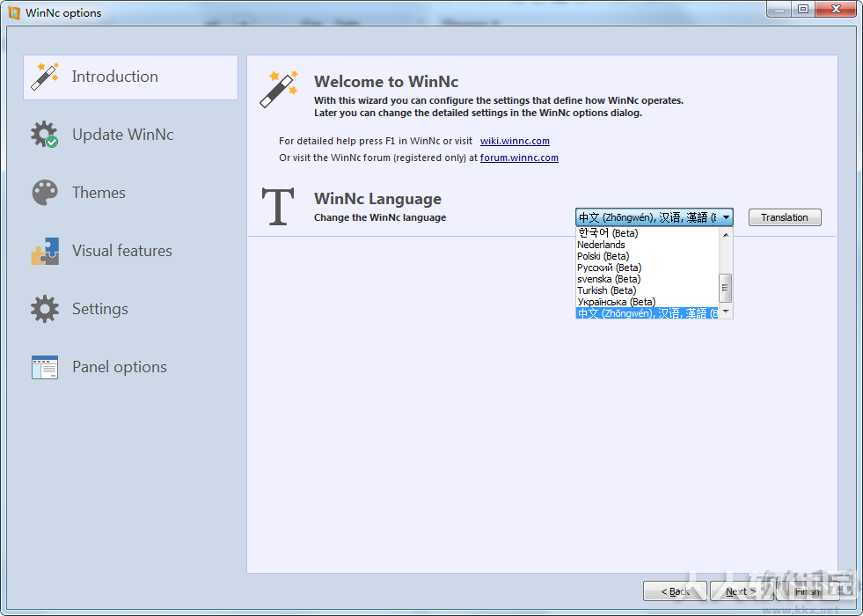863x616 pixels.
Task: Select Nederlands in the language list
Action: point(647,245)
